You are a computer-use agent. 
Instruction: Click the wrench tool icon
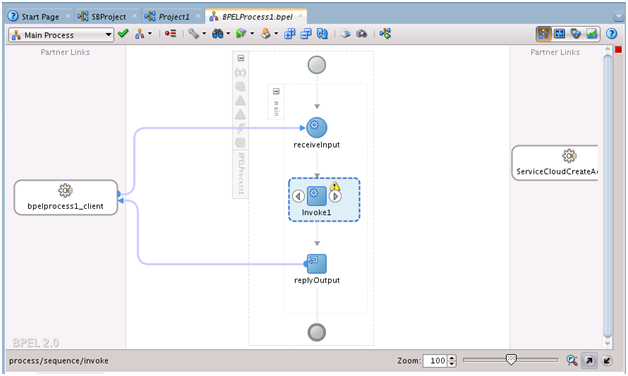[x=193, y=34]
